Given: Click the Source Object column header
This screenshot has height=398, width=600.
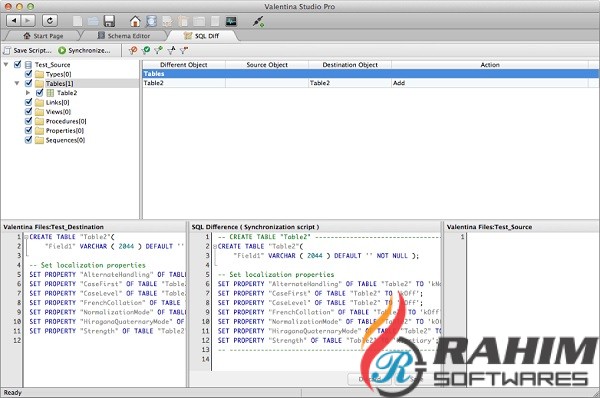Looking at the screenshot, I should 267,65.
